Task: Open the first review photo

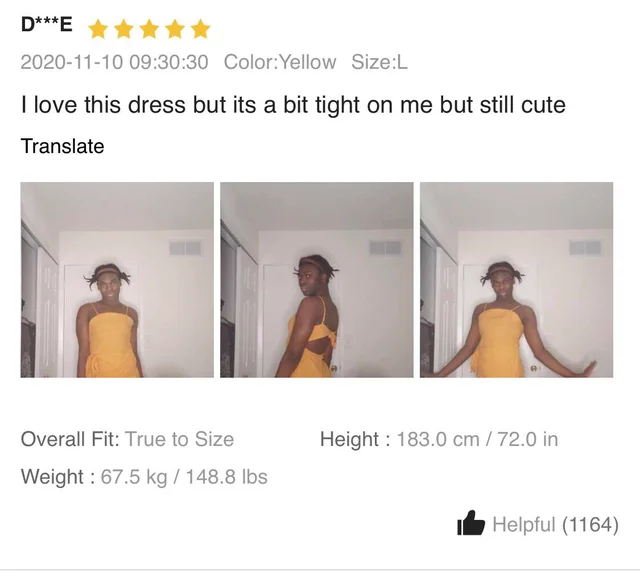Action: [117, 280]
